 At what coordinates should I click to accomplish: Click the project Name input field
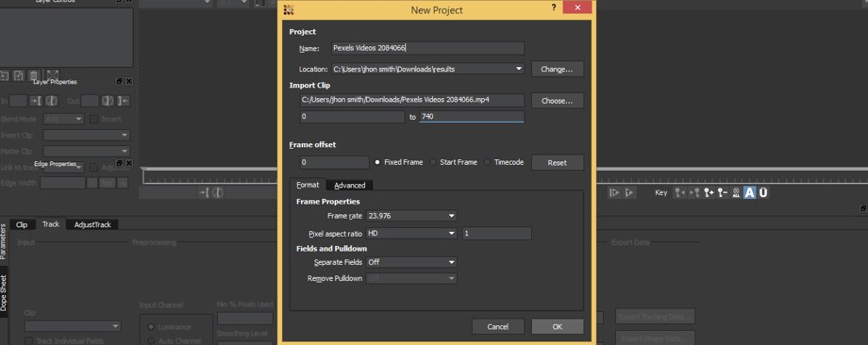pos(427,48)
